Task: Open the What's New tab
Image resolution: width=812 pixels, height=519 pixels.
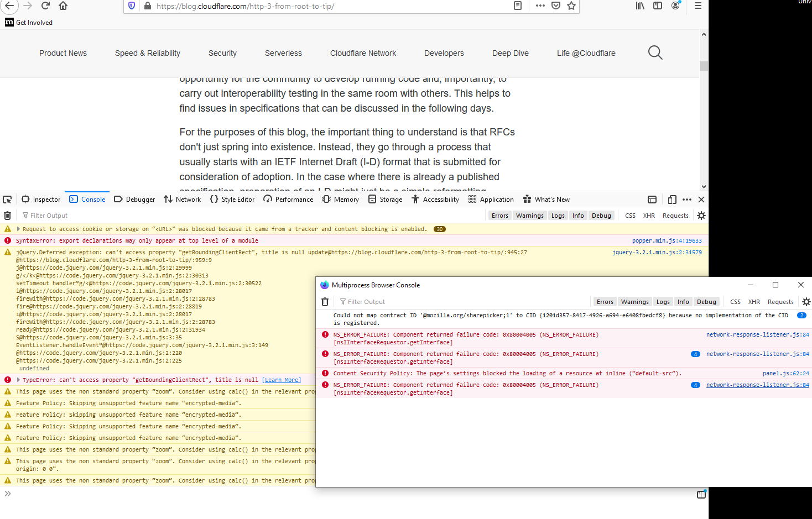Action: point(546,200)
